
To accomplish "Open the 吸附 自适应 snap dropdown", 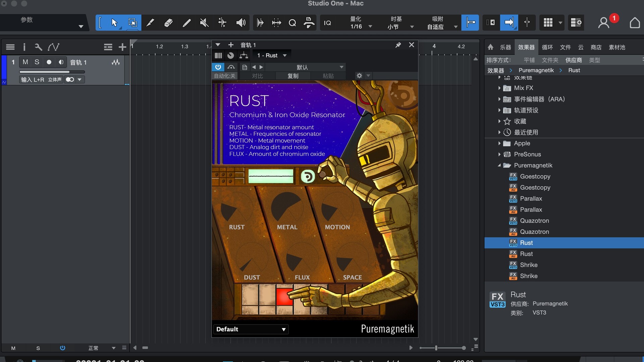I will point(442,23).
